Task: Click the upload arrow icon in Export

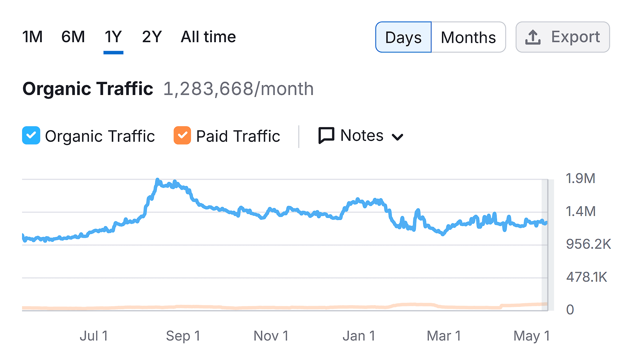Action: click(x=533, y=37)
